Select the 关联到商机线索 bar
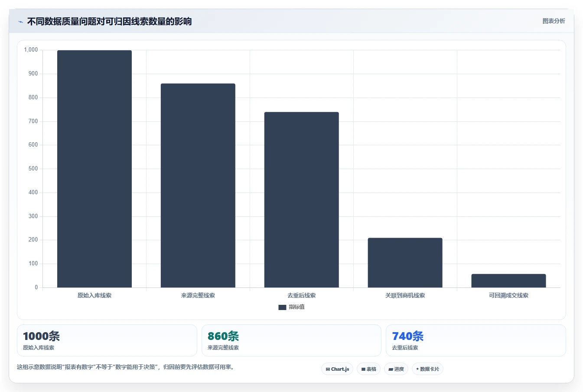Screen dimensions: 583x392 [x=405, y=263]
